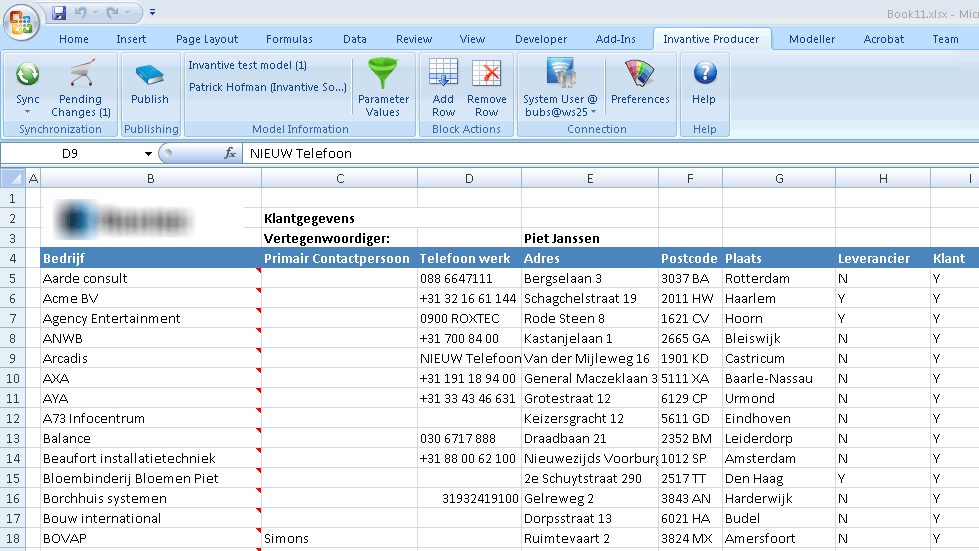The height and width of the screenshot is (551, 979).
Task: Undo the last action in the quick access toolbar
Action: [x=81, y=12]
